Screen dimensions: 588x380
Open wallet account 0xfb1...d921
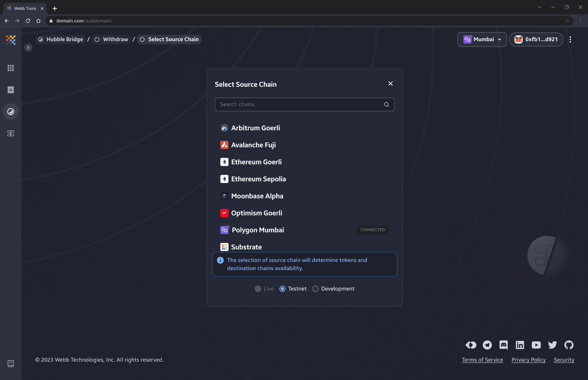point(536,39)
